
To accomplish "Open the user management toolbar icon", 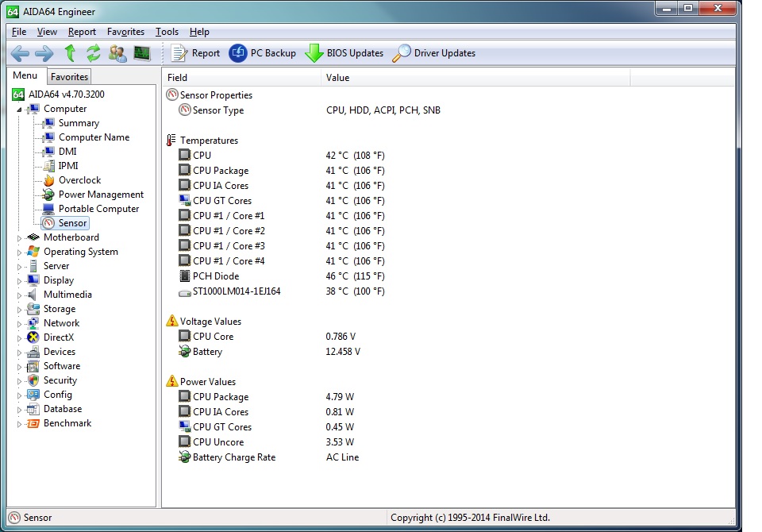I will pos(117,53).
